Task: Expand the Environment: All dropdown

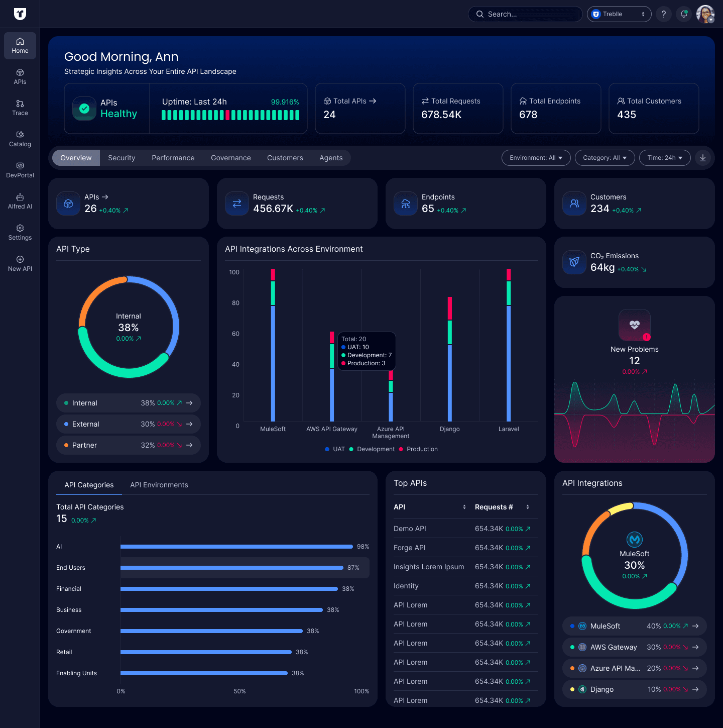Action: point(536,158)
